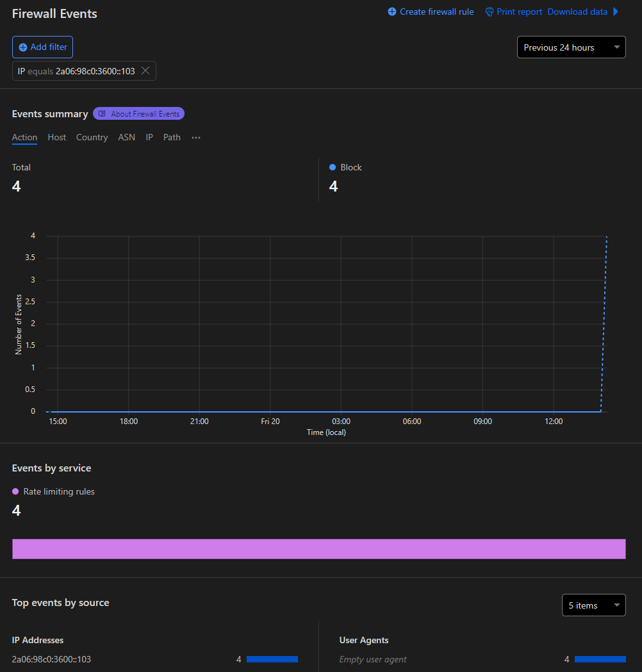Click the printer icon next to Print report
642x672 pixels.
click(490, 12)
